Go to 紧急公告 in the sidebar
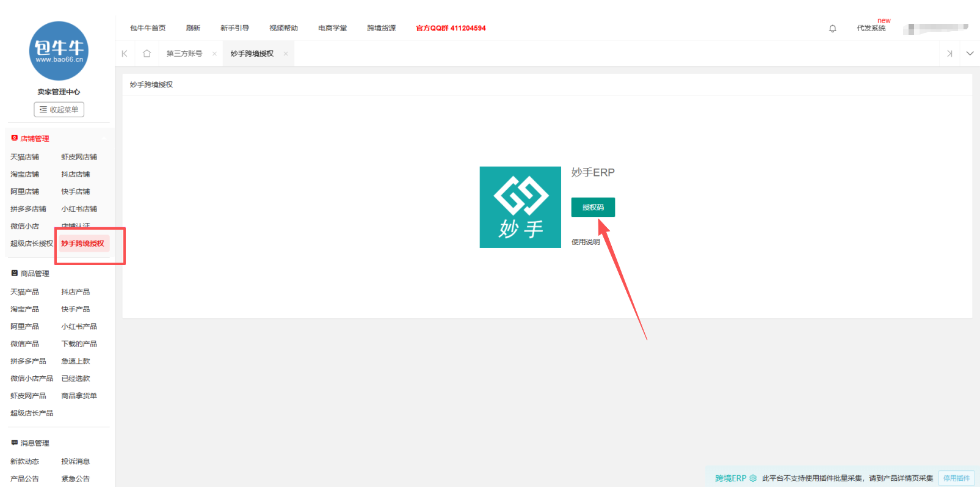The image size is (980, 496). pyautogui.click(x=75, y=479)
